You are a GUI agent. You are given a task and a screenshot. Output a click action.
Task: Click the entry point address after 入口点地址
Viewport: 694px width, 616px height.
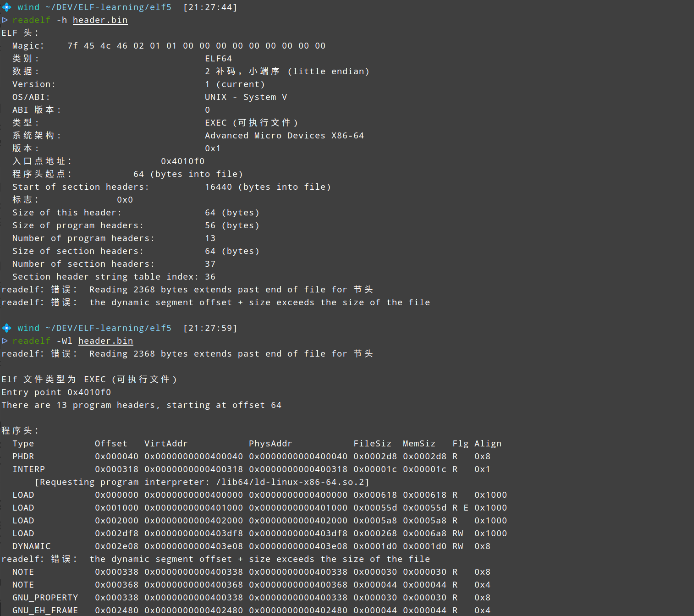pyautogui.click(x=182, y=161)
